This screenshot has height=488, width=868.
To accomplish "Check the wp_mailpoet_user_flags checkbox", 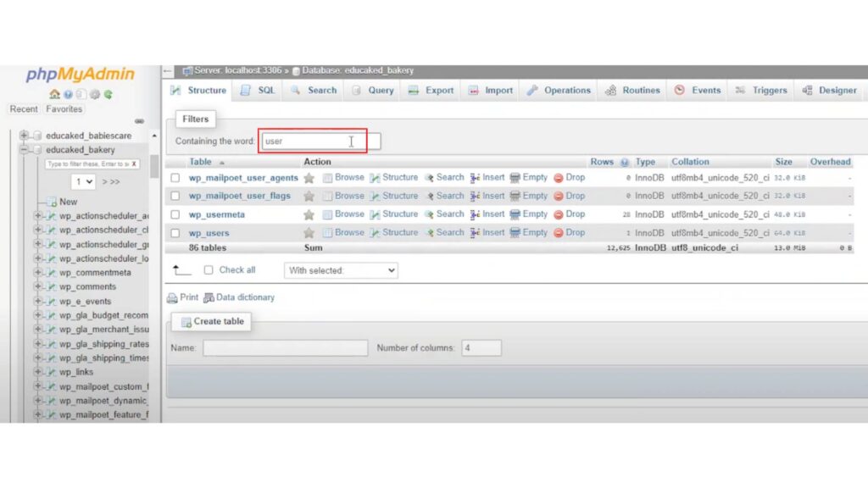I will coord(175,196).
